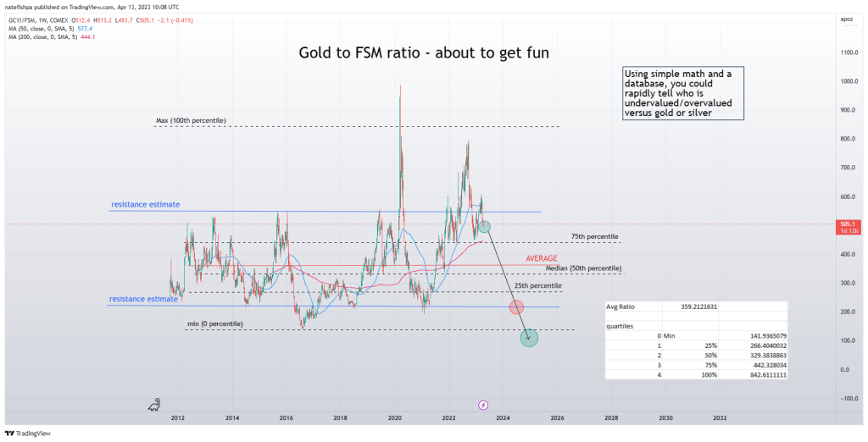Click the MA 200 indicator legend

pos(51,36)
